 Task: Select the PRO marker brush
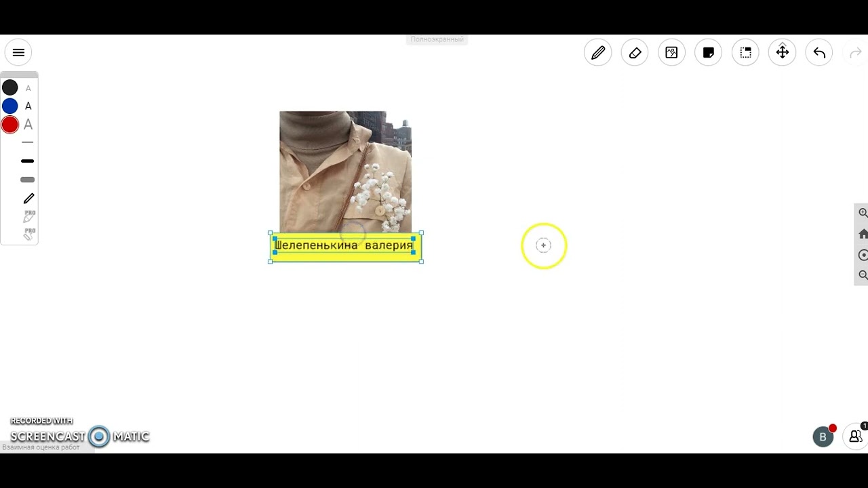click(x=28, y=217)
